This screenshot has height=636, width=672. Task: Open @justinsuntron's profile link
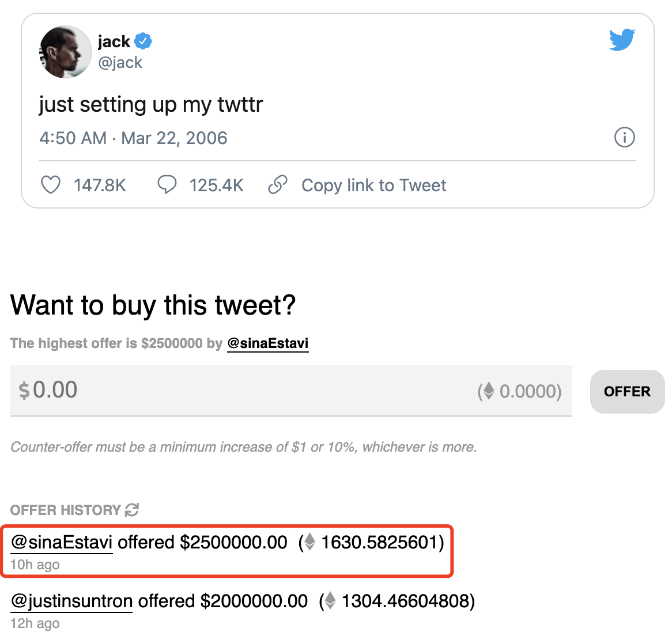pyautogui.click(x=71, y=601)
